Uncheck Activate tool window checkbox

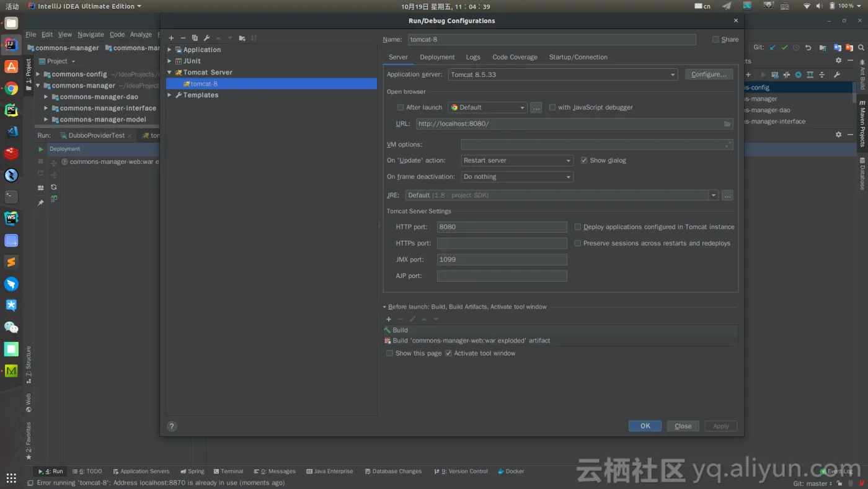click(448, 354)
